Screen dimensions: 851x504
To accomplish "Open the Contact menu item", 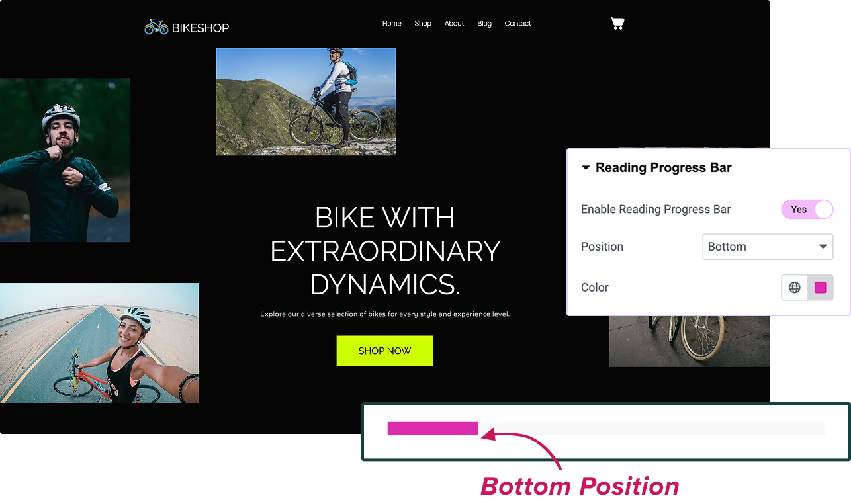I will pos(518,23).
